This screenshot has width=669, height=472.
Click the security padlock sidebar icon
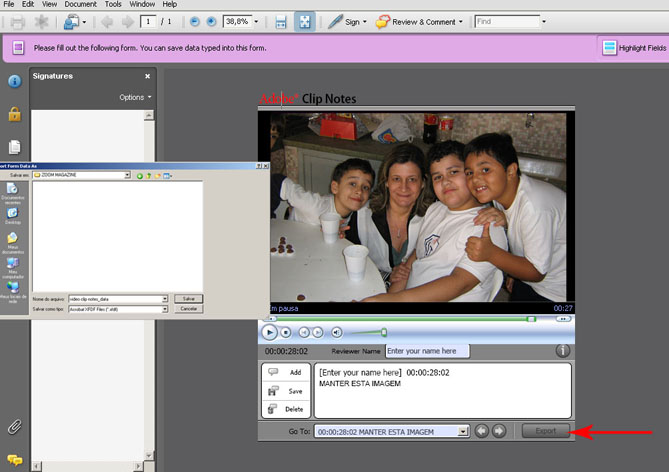click(x=14, y=114)
